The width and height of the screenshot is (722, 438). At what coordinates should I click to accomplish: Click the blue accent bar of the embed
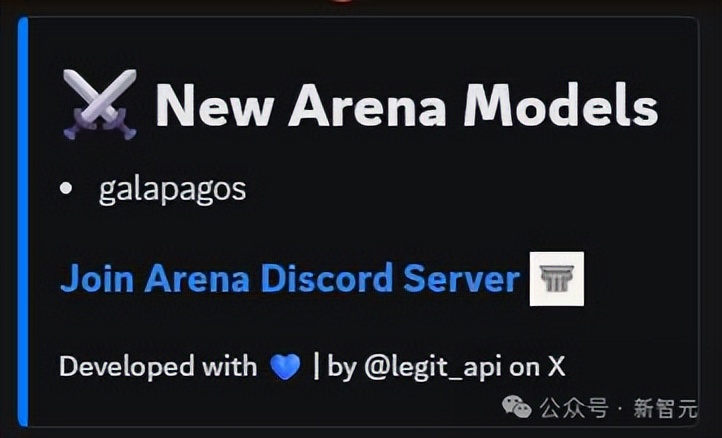[23, 222]
